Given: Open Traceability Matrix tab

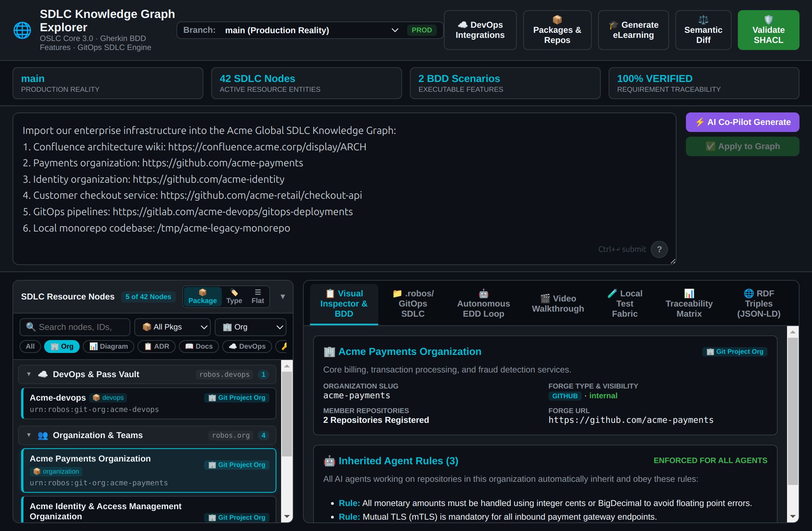Looking at the screenshot, I should pyautogui.click(x=689, y=304).
